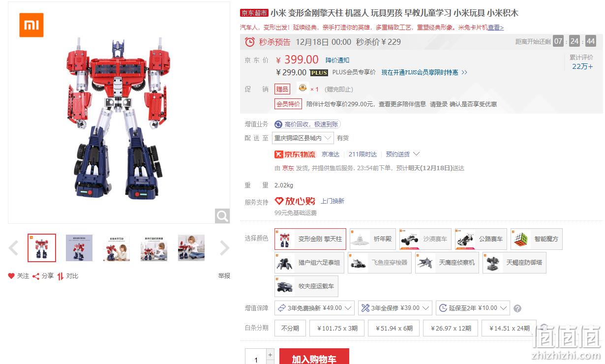Show next thumbnails with right arrow
Screen dimensions: 605x364
[224, 248]
